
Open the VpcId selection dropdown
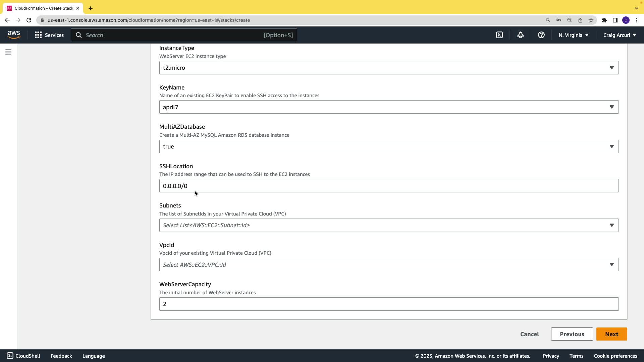[388, 264]
